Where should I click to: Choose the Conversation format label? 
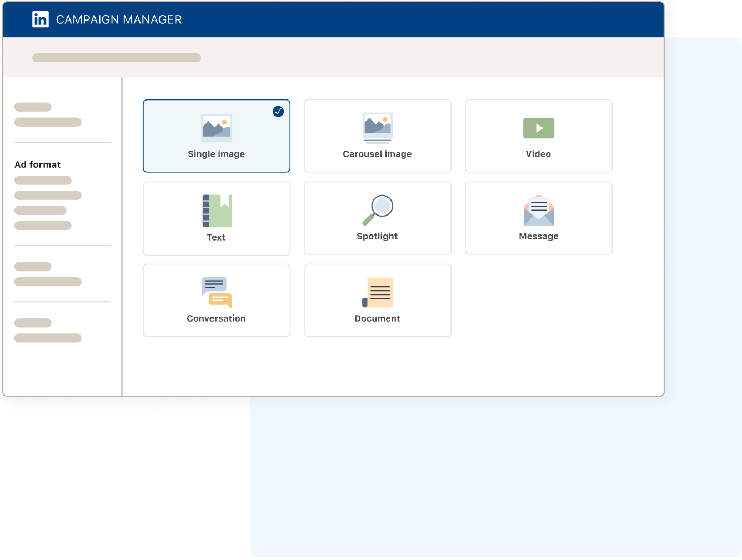tap(216, 318)
